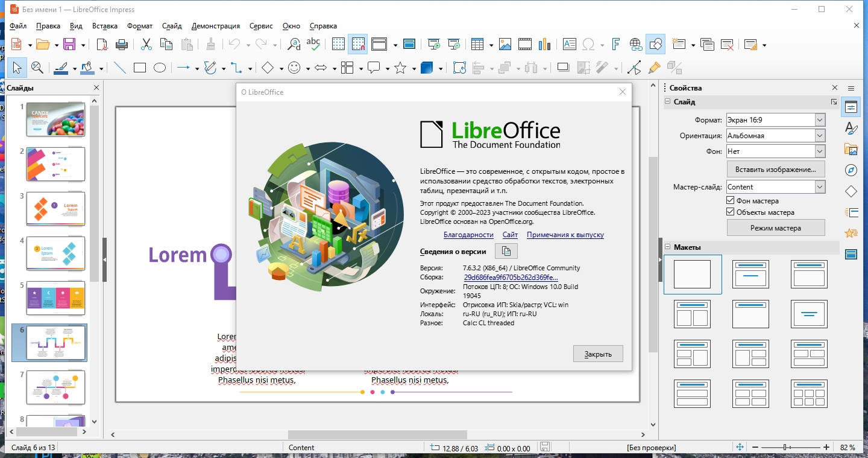Open the "Демонстрация" menu

coord(215,26)
